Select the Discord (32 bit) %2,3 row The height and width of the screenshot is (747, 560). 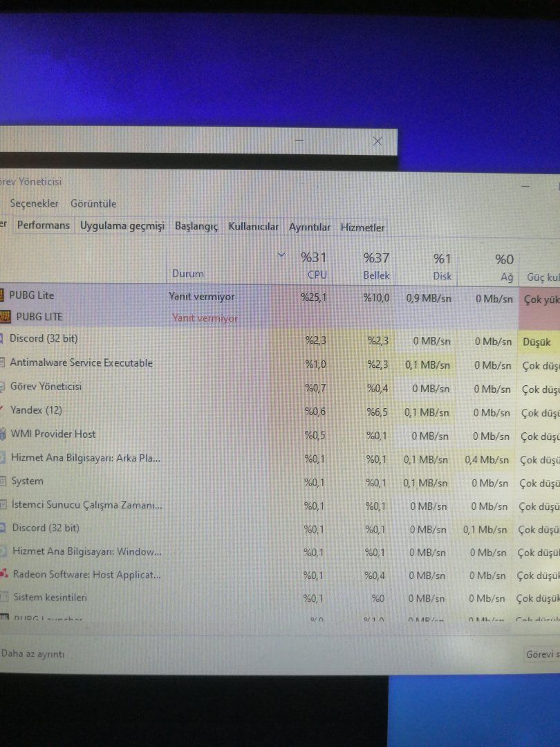pyautogui.click(x=280, y=340)
